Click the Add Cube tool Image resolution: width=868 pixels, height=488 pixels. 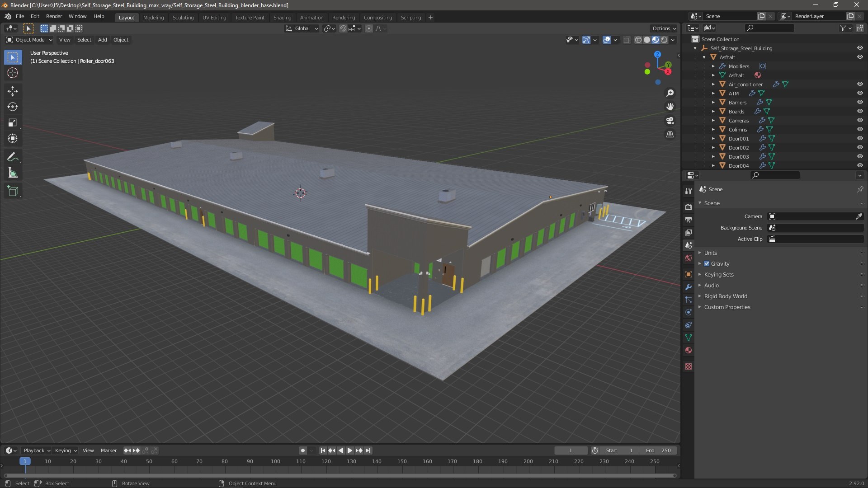pyautogui.click(x=13, y=191)
